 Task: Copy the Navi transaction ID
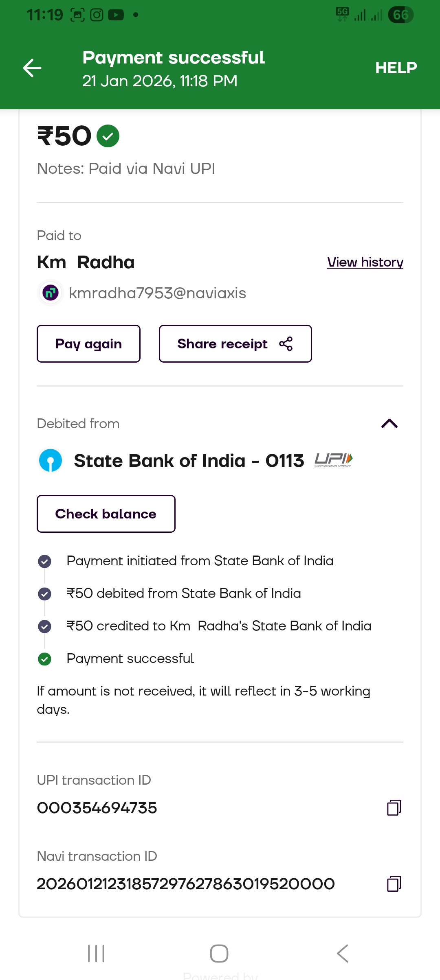[x=394, y=884]
